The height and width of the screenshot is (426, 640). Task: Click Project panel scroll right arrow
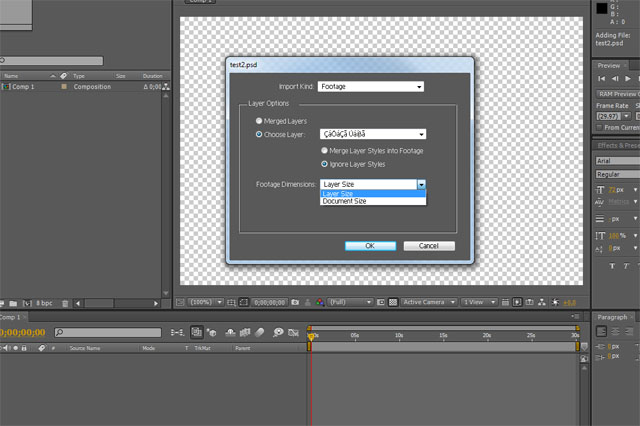pos(156,303)
